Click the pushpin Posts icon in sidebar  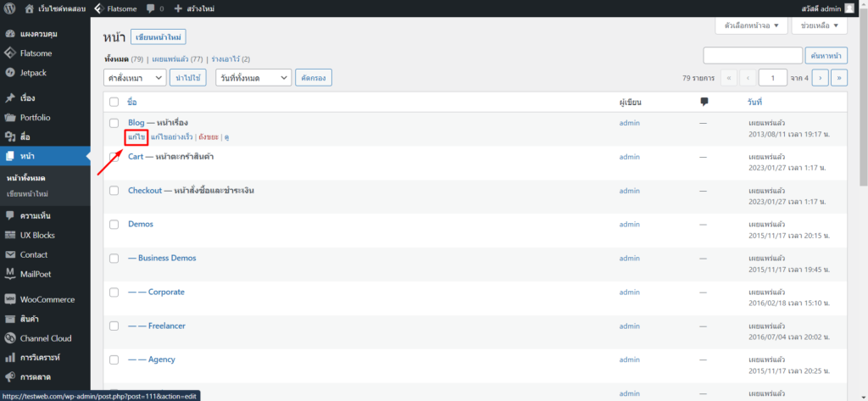pyautogui.click(x=9, y=98)
